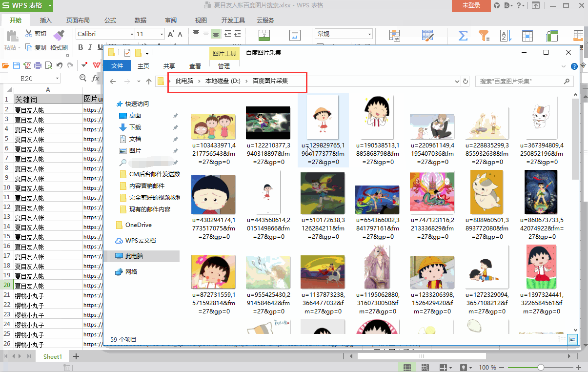Increase font size with A+ icon
The width and height of the screenshot is (588, 372).
pos(171,34)
